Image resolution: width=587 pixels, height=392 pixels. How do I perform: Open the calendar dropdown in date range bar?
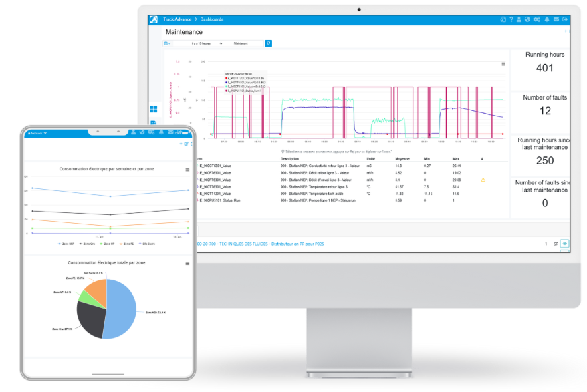pyautogui.click(x=168, y=43)
